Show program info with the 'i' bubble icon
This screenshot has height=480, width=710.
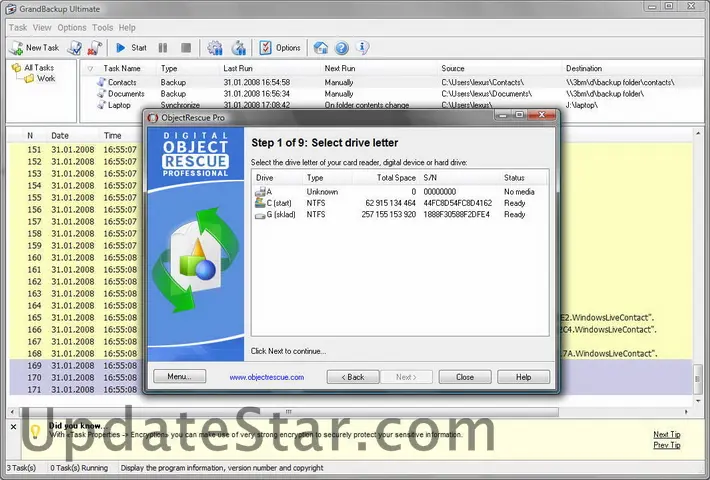pyautogui.click(x=363, y=47)
